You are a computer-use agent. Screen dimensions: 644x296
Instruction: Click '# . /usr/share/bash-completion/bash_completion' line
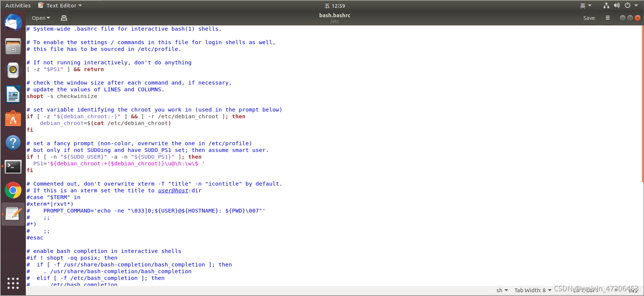(109, 271)
